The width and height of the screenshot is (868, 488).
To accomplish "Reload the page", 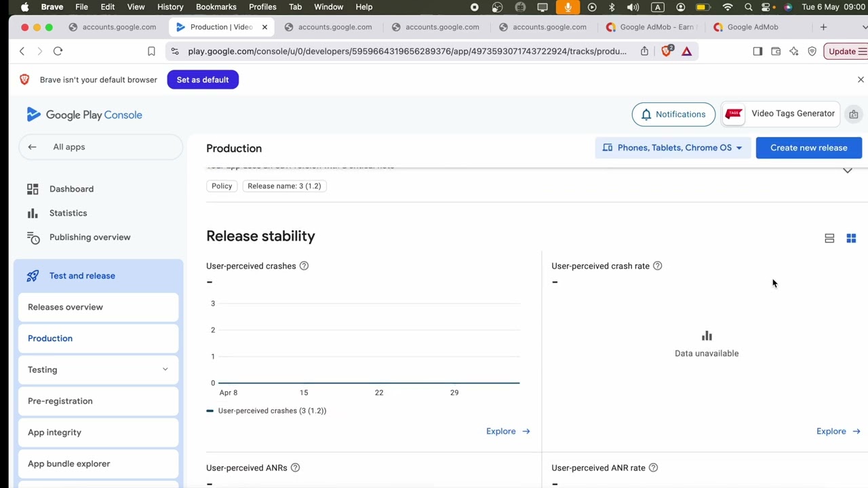I will [58, 51].
